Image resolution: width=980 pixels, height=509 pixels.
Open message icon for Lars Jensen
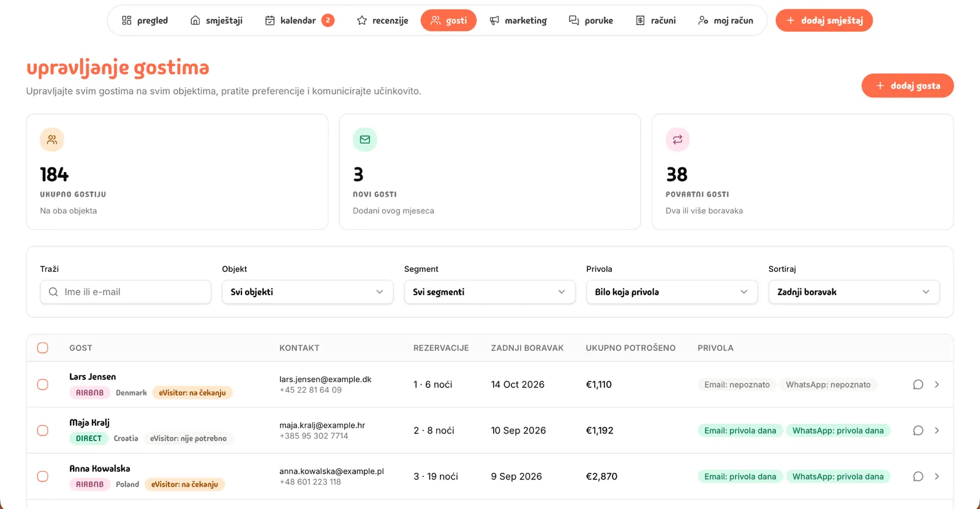point(918,385)
